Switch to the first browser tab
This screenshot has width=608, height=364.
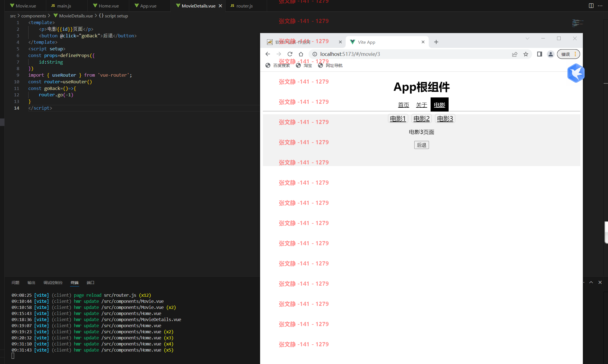coord(304,42)
